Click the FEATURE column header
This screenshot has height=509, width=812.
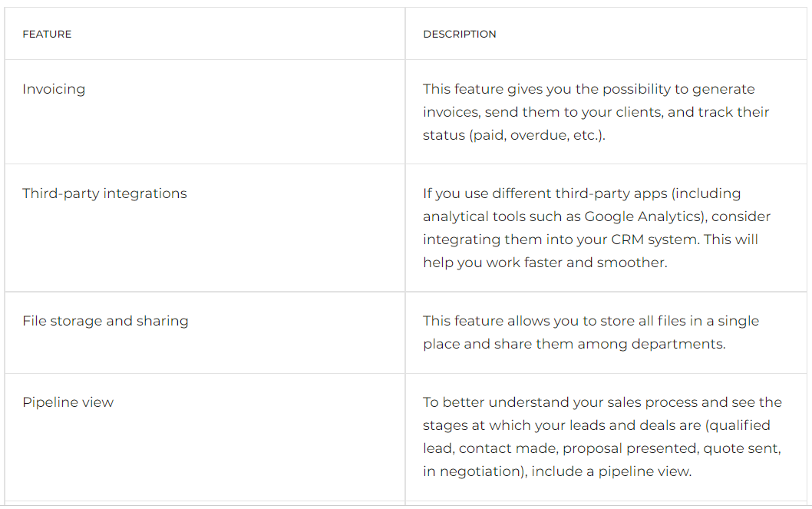point(47,35)
